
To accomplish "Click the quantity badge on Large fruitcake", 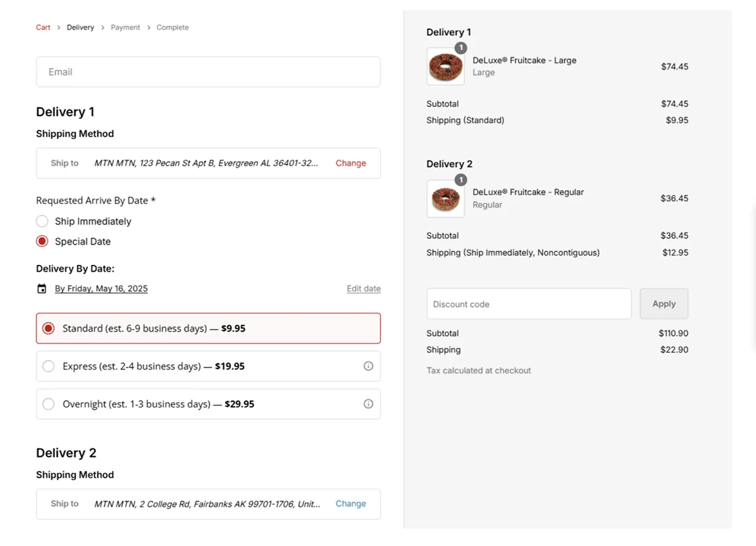I will click(x=461, y=48).
